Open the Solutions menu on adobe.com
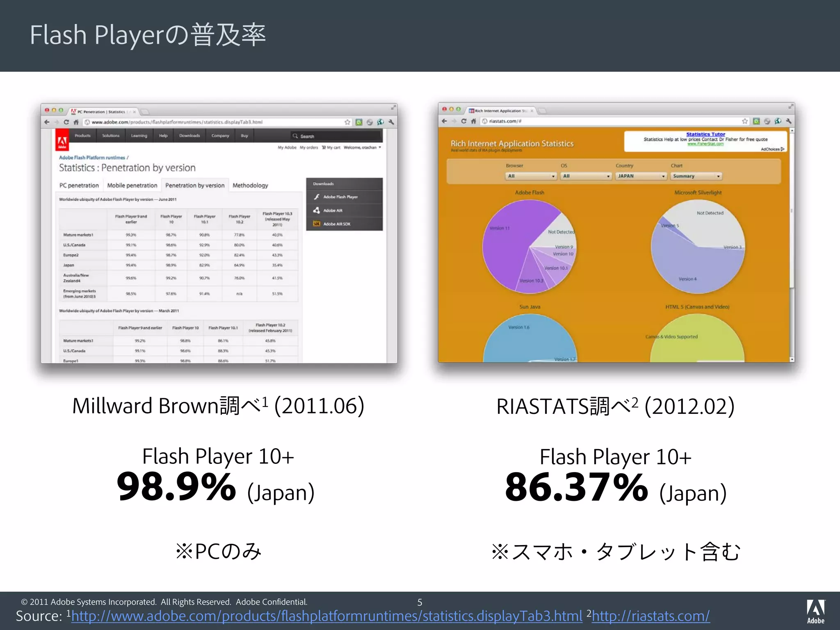 [x=111, y=136]
